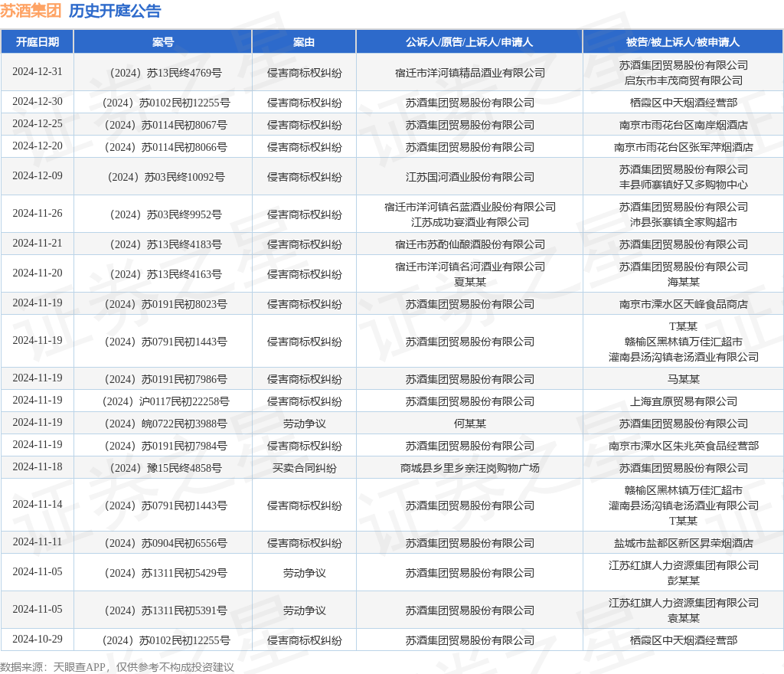Click defendant 南京市雨花台区张军萍烟酒店
This screenshot has width=784, height=674.
click(683, 148)
